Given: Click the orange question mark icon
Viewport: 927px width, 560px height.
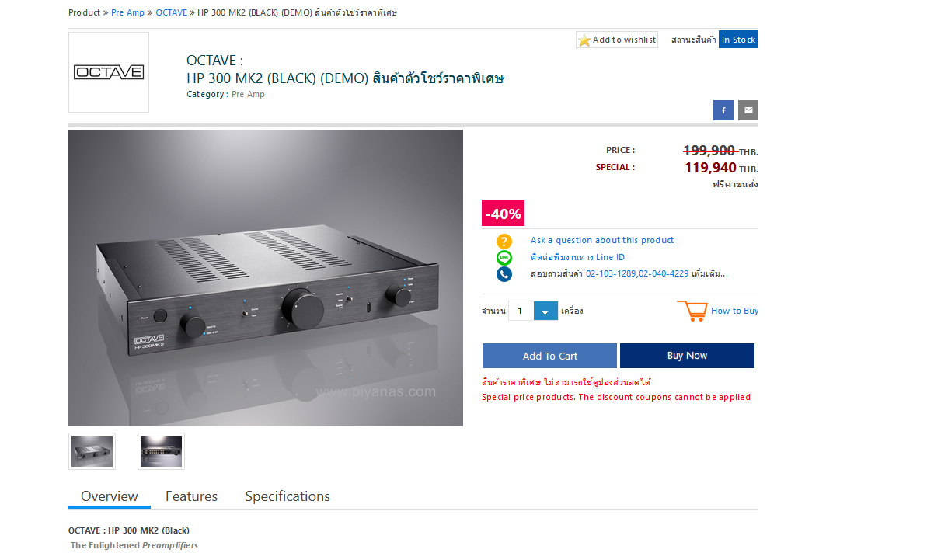Looking at the screenshot, I should [x=504, y=241].
